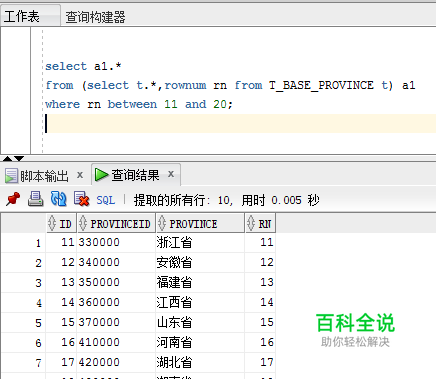Select the PROVINCEID cell 370000
This screenshot has width=436, height=379.
click(116, 322)
